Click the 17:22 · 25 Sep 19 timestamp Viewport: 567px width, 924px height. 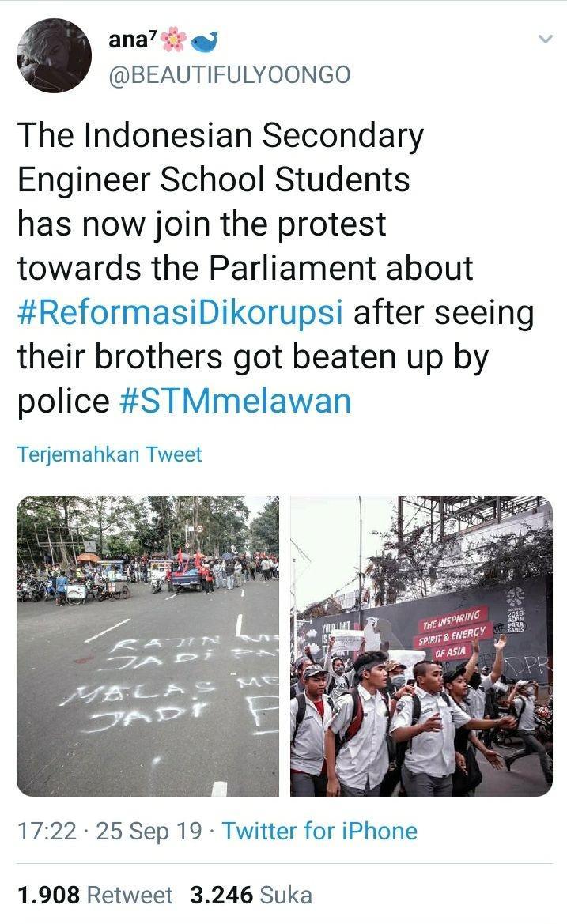110,831
